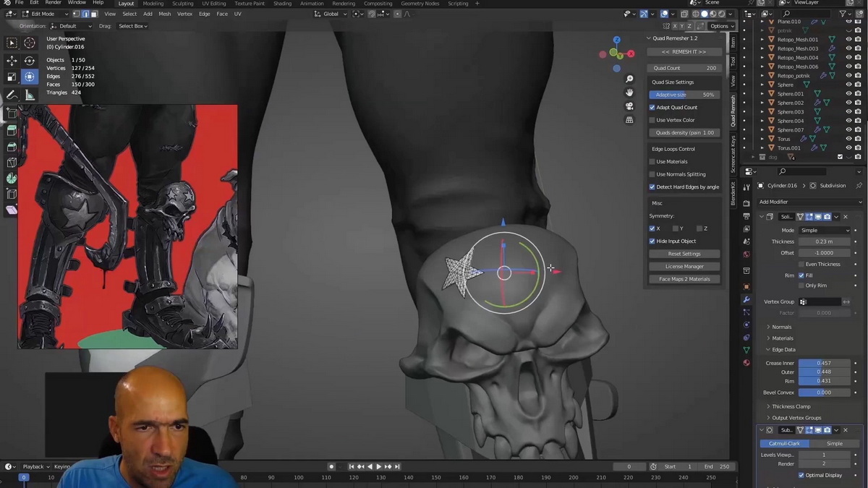The height and width of the screenshot is (488, 868).
Task: Toggle Hide Input Object checkbox
Action: tap(652, 241)
